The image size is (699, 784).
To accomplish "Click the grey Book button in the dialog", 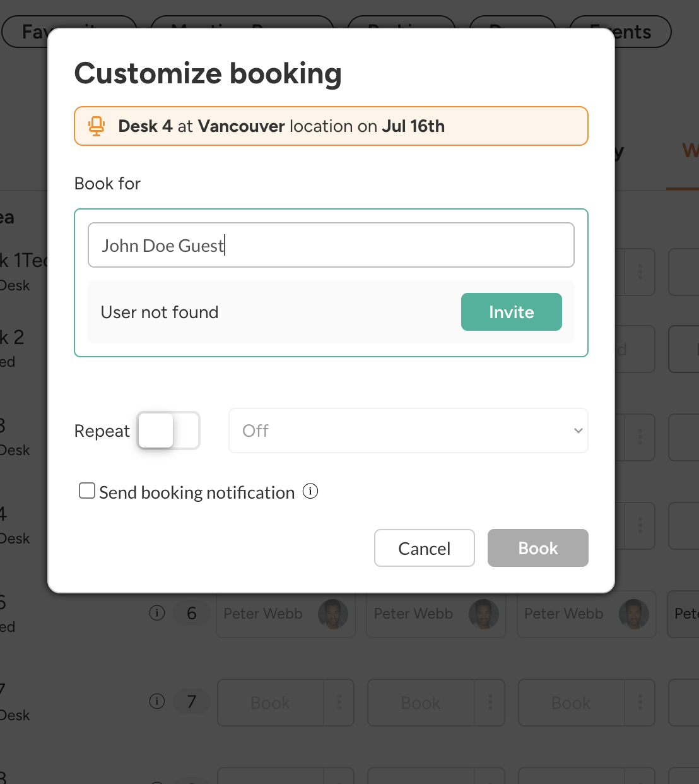I will pos(537,548).
